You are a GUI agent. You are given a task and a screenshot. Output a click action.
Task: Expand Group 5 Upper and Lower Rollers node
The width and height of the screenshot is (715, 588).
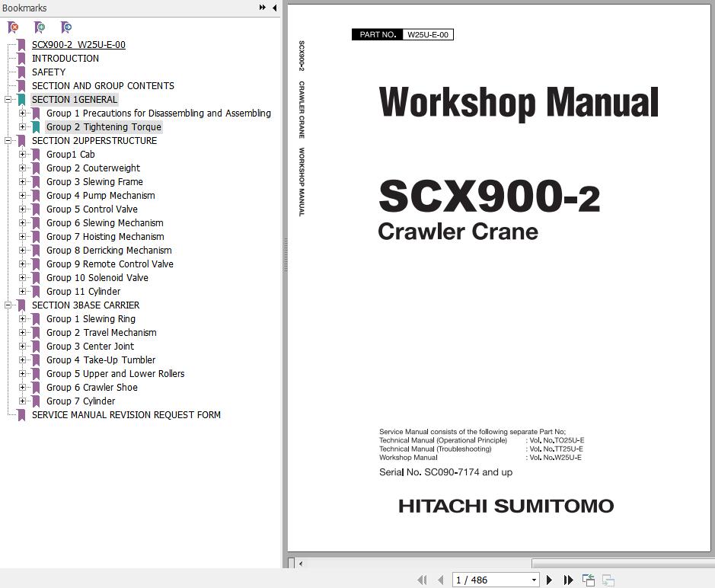[x=22, y=374]
